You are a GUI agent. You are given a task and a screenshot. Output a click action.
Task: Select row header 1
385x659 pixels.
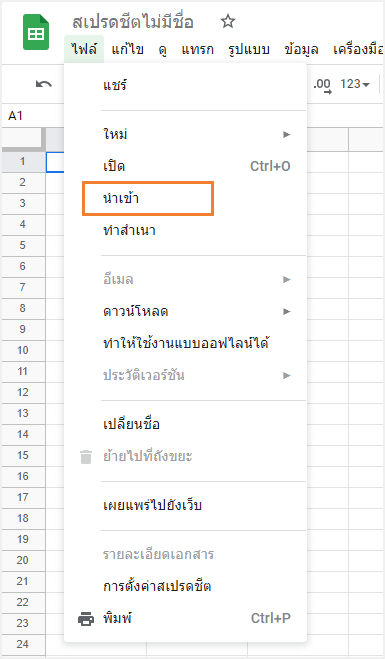(23, 161)
